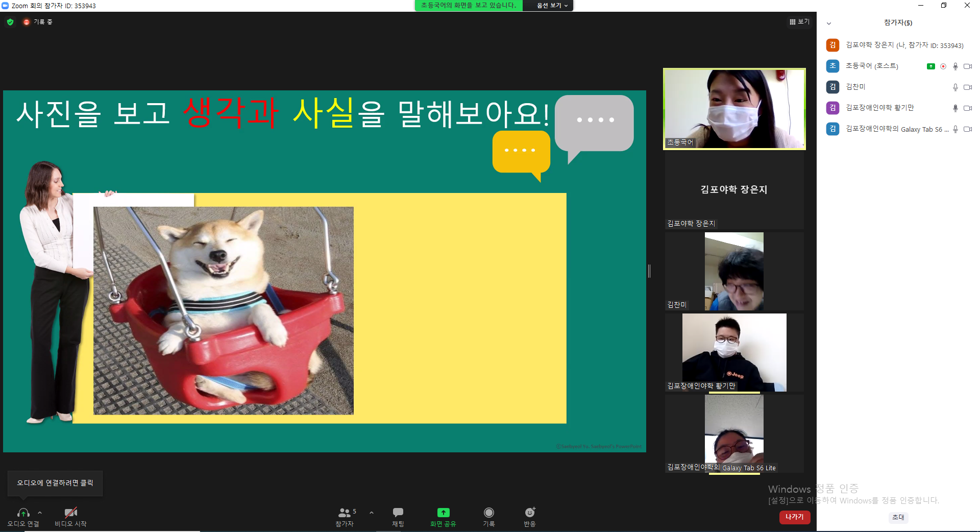Click the camera icon in 김찬미 row

pos(968,87)
